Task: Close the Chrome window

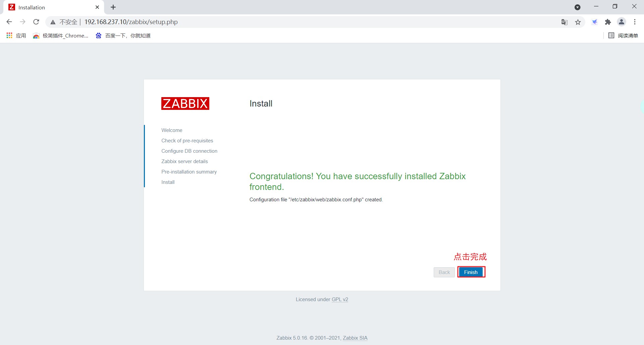Action: point(634,7)
